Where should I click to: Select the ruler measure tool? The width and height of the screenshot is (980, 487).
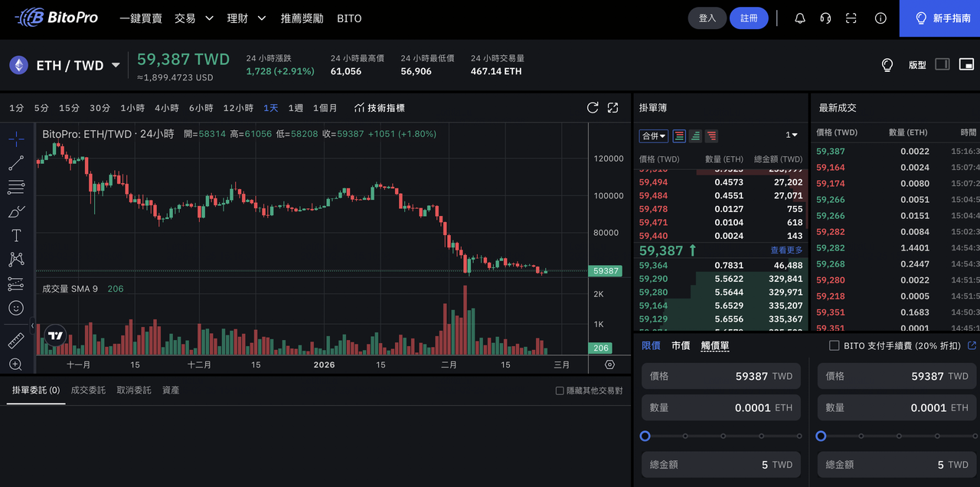pyautogui.click(x=16, y=341)
